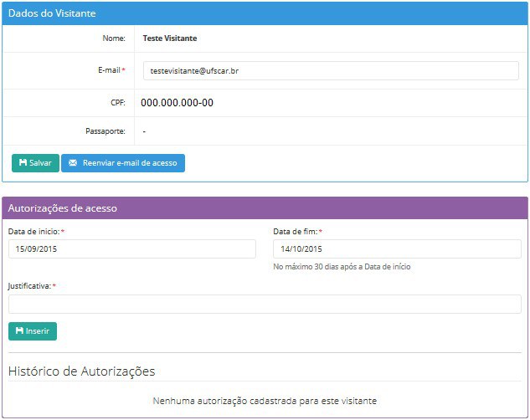Click the floppy disk icon in Inserir
The image size is (530, 420).
19,330
